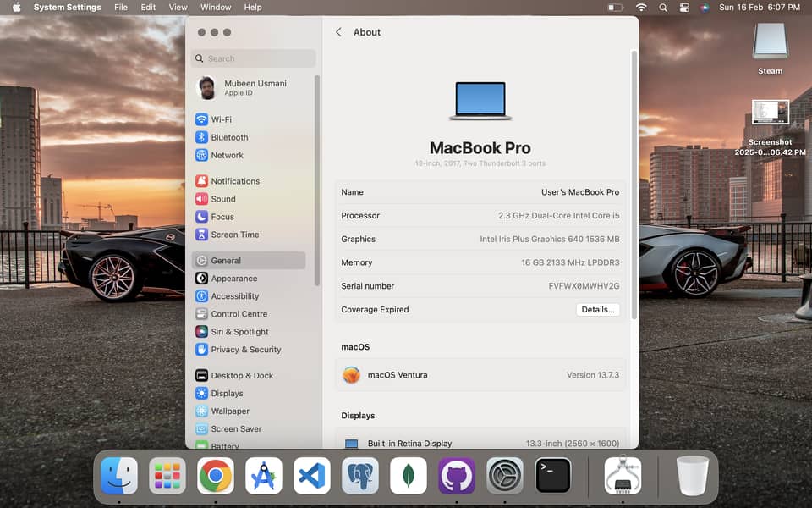Image resolution: width=812 pixels, height=508 pixels.
Task: Open GitHub Desktop from the Dock
Action: pos(456,476)
